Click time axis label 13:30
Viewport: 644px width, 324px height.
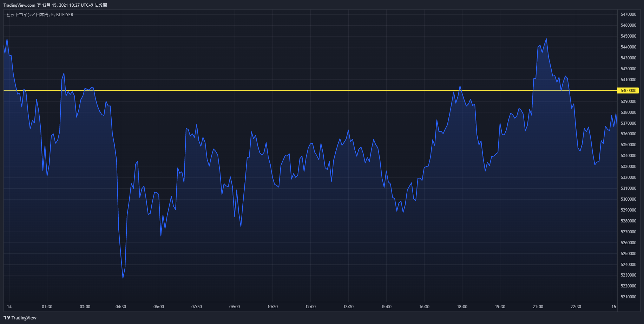tap(348, 307)
